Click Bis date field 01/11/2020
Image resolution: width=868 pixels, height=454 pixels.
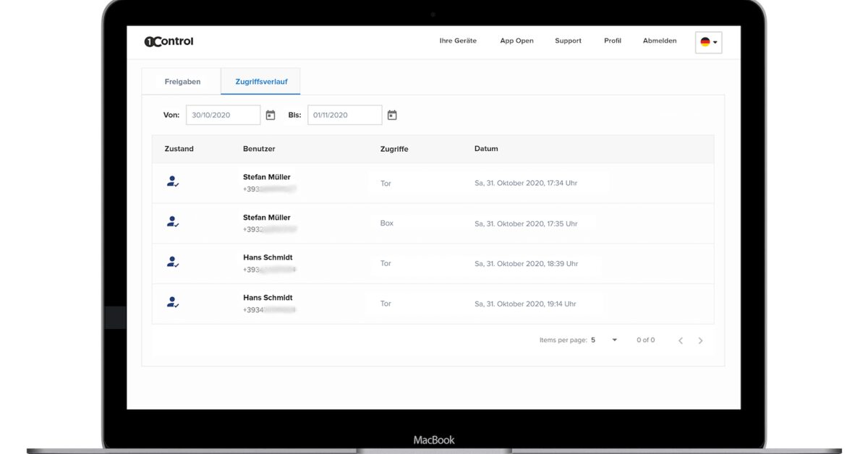pyautogui.click(x=345, y=115)
